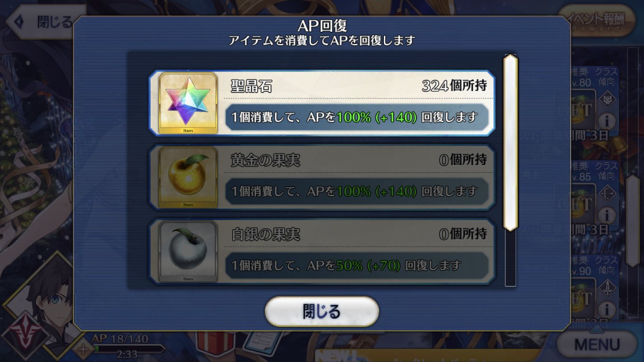Tap the Saint Quartz star icon
Viewport: 644px width, 362px height.
click(188, 103)
